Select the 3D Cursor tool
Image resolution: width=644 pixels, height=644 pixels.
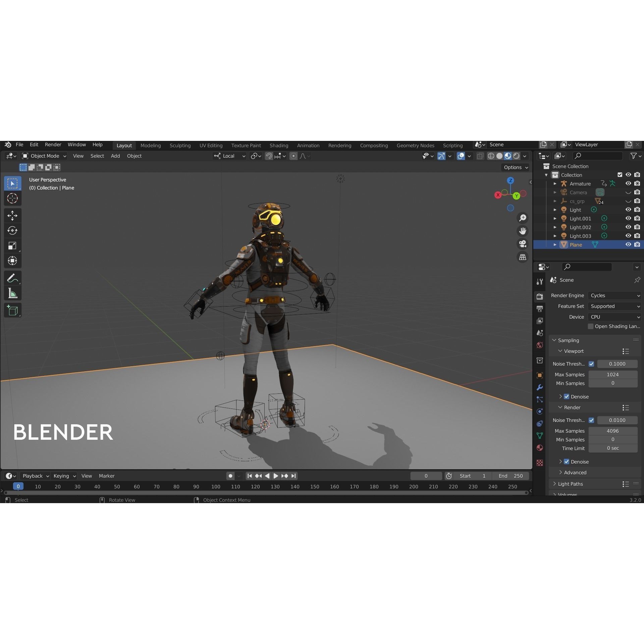[x=12, y=198]
